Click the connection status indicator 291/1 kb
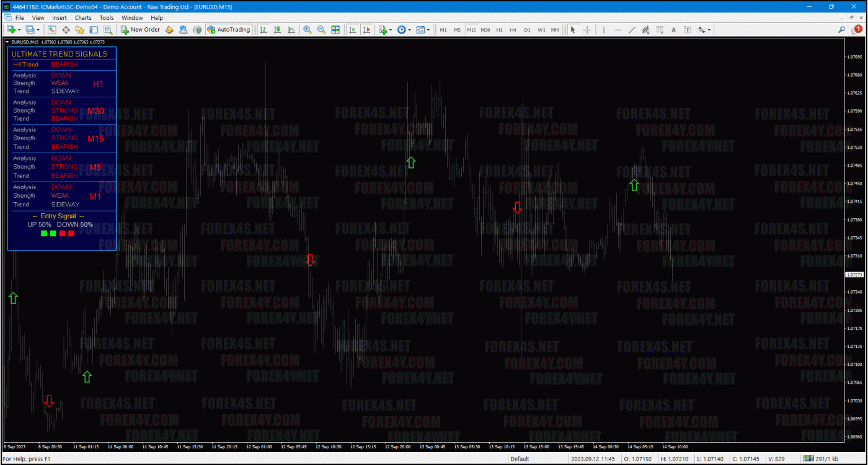The image size is (868, 465). coord(821,459)
